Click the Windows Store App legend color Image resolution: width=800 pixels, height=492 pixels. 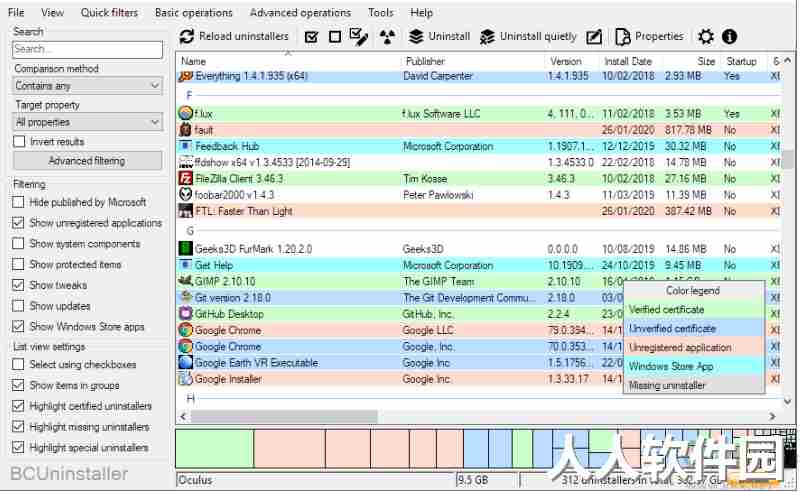pos(694,366)
